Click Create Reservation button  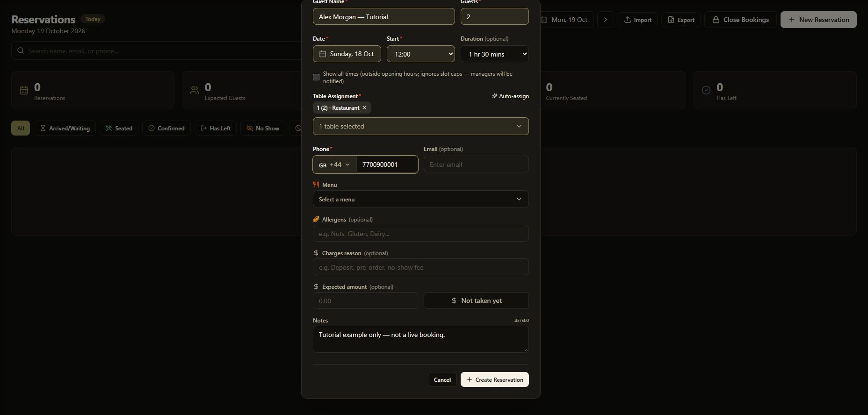(x=495, y=379)
